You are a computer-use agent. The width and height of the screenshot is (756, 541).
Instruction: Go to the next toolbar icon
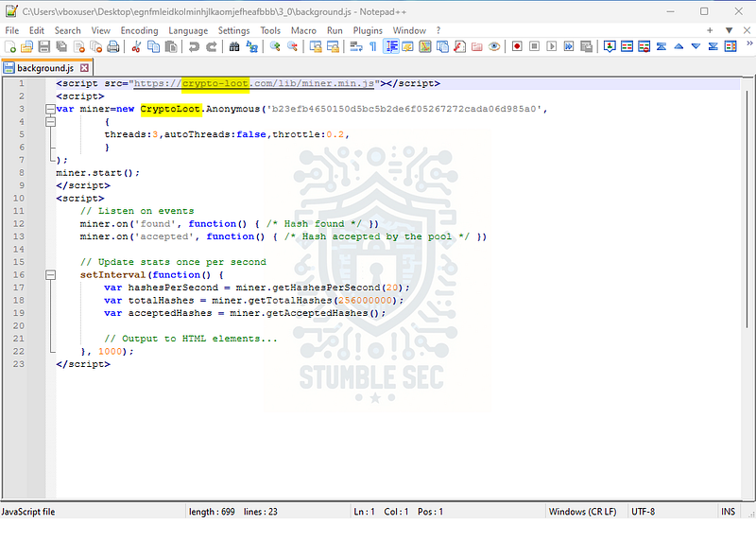[696, 46]
